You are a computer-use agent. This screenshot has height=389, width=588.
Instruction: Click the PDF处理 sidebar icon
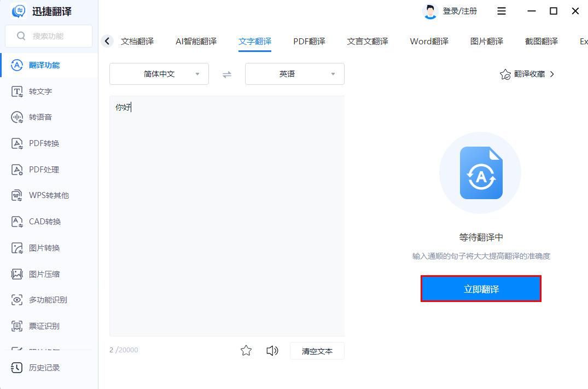[17, 170]
